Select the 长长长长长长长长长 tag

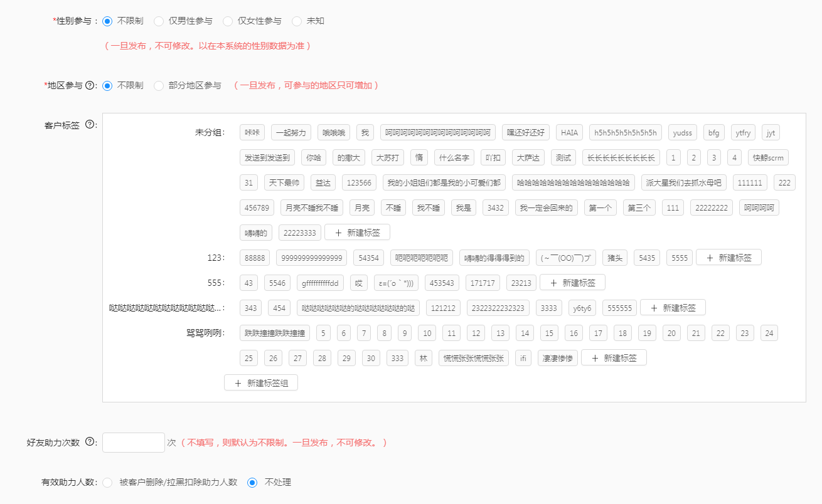(x=621, y=157)
